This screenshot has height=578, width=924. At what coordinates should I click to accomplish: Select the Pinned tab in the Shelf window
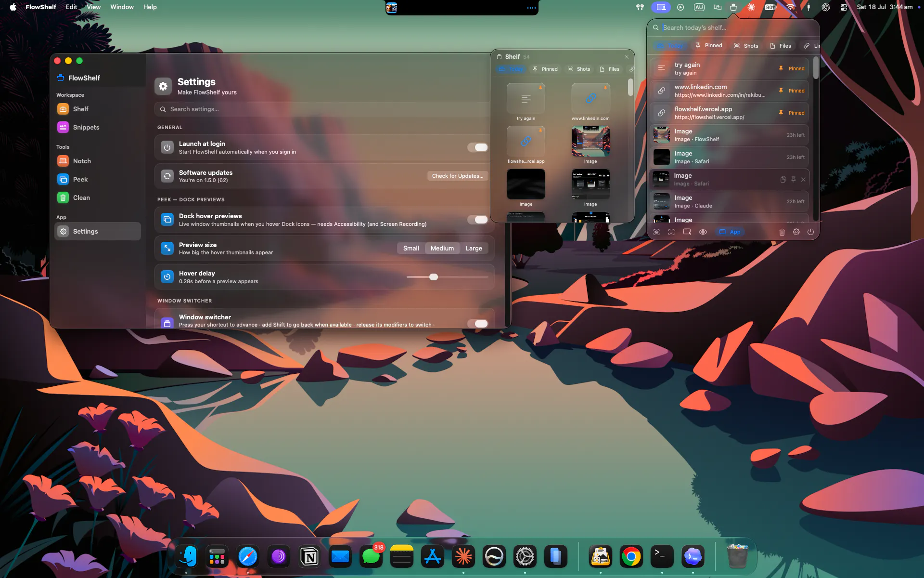click(x=545, y=69)
